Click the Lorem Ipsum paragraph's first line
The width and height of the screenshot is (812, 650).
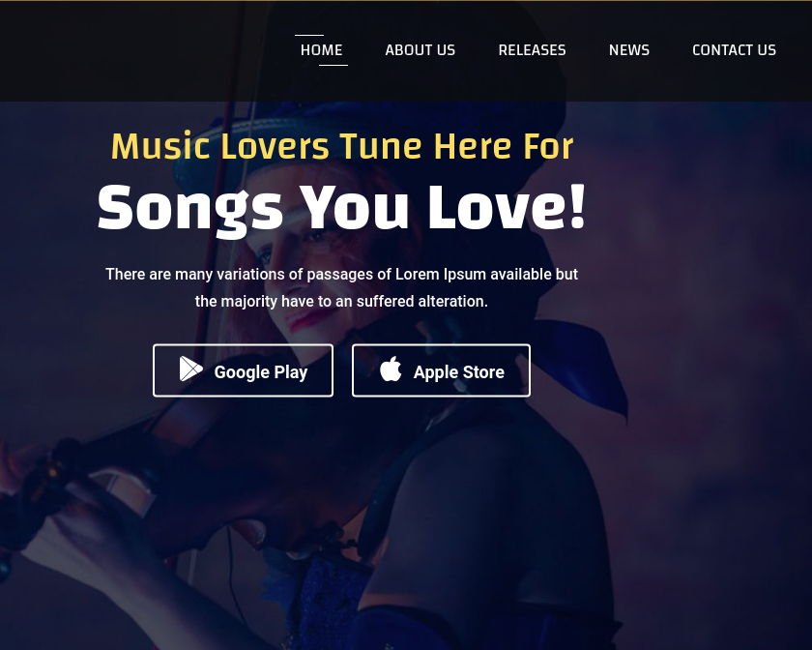pyautogui.click(x=341, y=274)
